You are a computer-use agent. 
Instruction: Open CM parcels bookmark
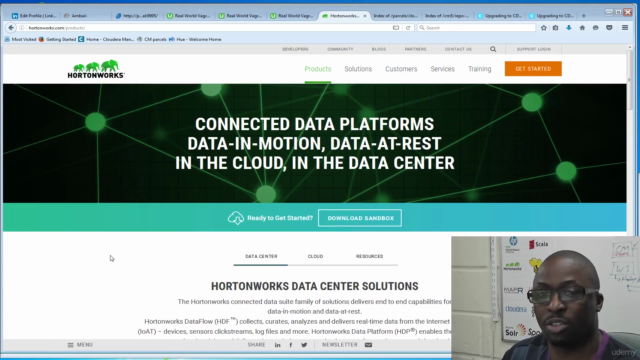click(152, 39)
